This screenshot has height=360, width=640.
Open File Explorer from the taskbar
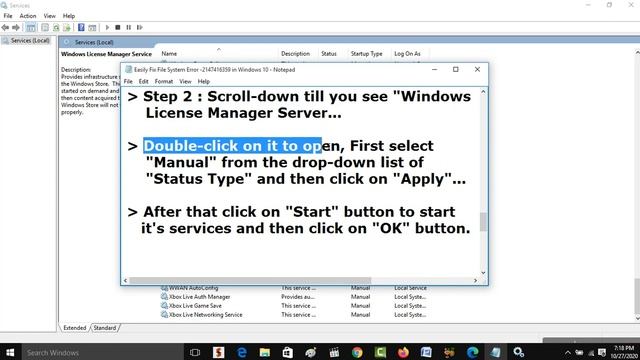click(x=264, y=352)
